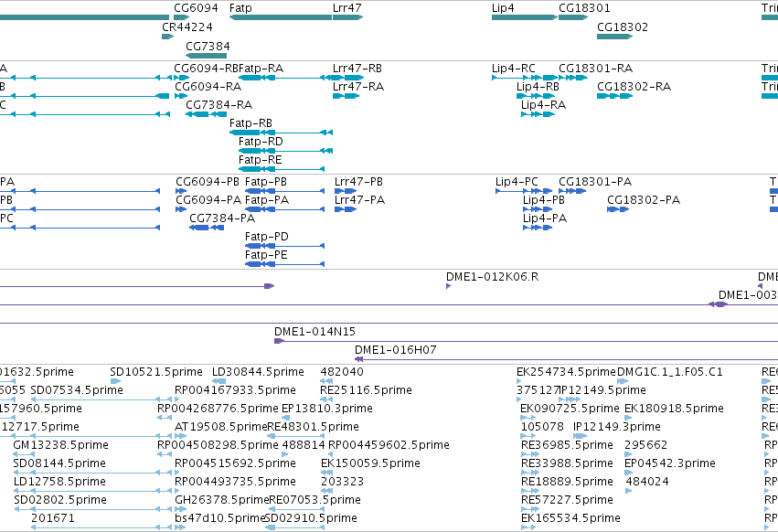This screenshot has height=532, width=778.
Task: Select the 201671 feature label
Action: pyautogui.click(x=53, y=518)
